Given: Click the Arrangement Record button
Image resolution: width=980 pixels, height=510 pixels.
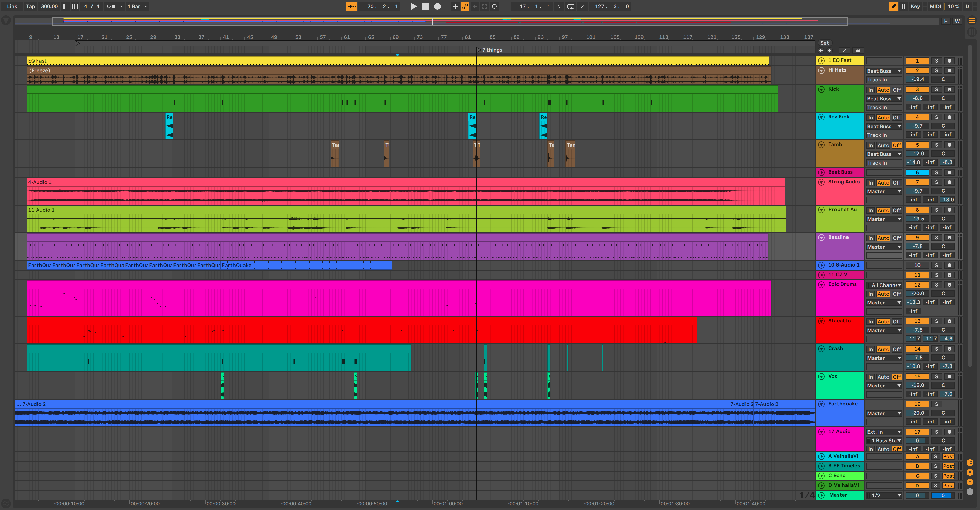Looking at the screenshot, I should click(x=437, y=6).
